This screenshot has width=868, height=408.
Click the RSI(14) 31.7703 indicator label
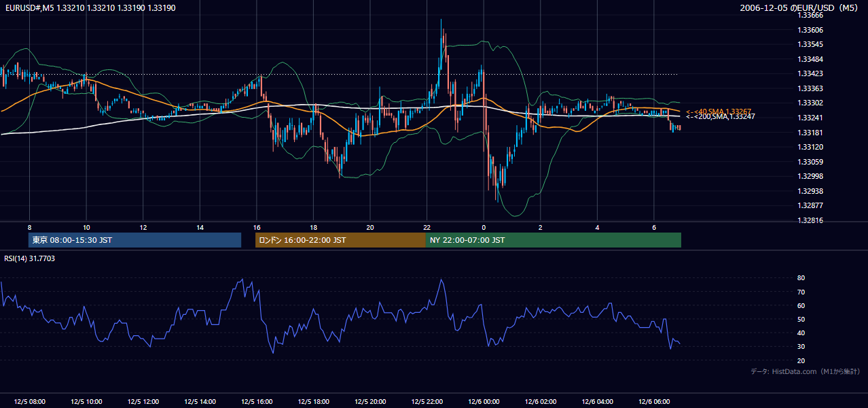pos(30,258)
